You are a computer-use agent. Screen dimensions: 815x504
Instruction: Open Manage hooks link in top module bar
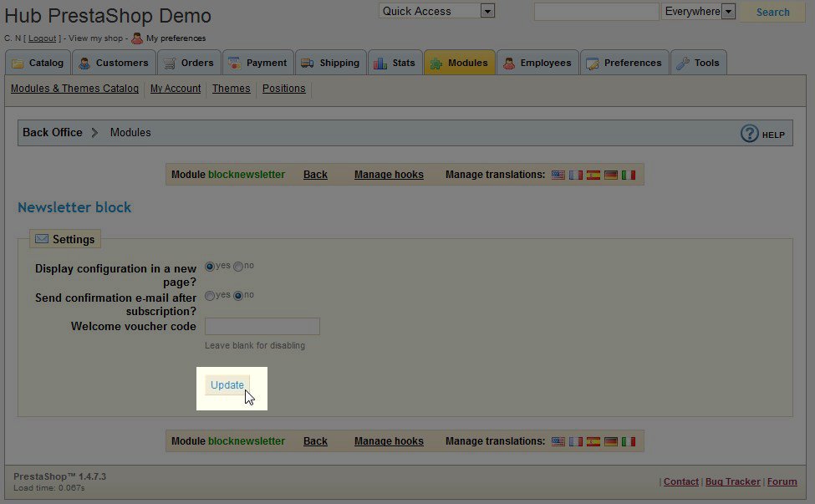389,175
